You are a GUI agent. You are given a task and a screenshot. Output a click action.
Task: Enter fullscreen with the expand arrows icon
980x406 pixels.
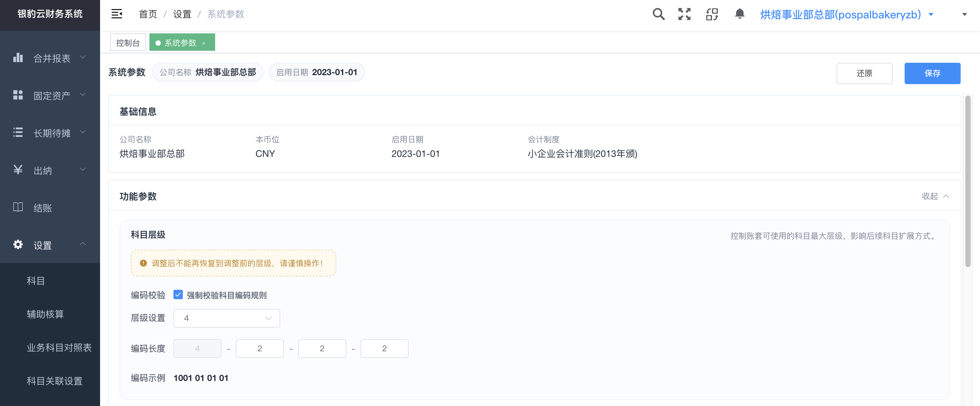pyautogui.click(x=684, y=14)
